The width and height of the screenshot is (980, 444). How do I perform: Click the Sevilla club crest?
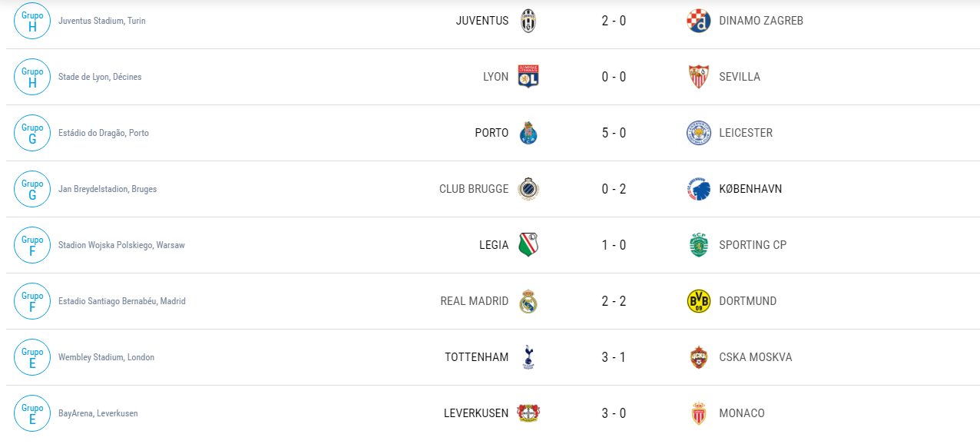(x=698, y=77)
